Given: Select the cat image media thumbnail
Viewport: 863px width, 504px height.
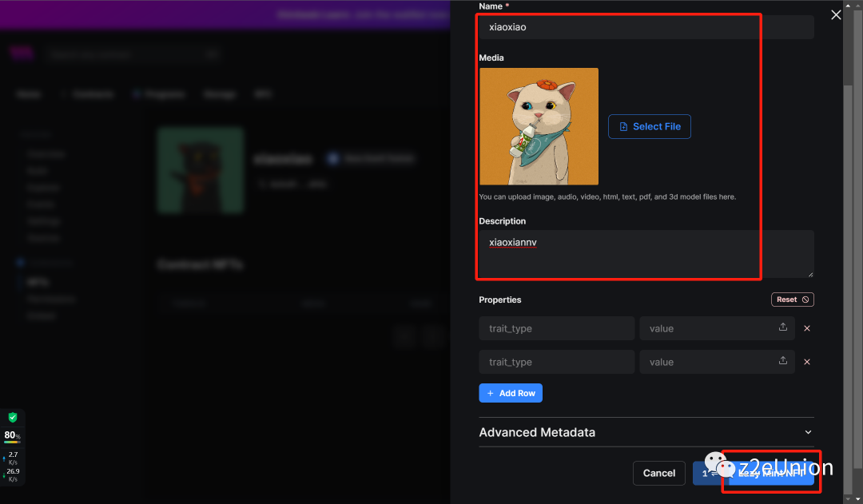Looking at the screenshot, I should pos(539,126).
